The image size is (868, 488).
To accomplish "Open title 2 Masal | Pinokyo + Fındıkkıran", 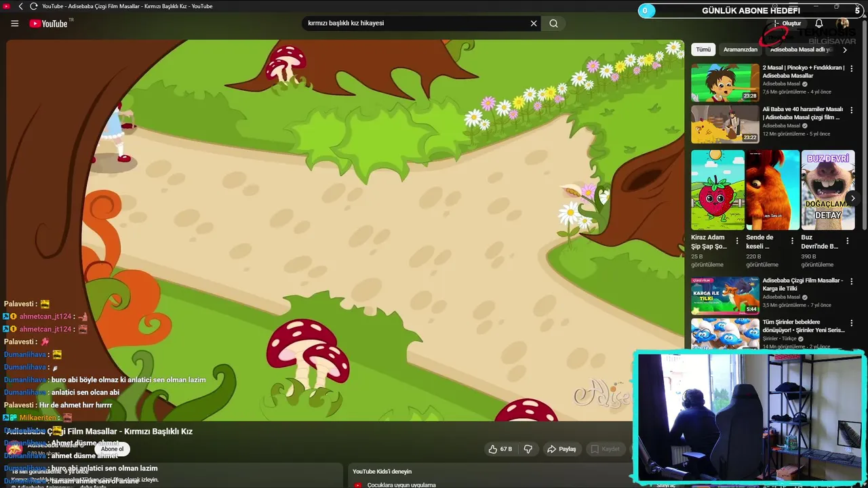I will pos(804,72).
